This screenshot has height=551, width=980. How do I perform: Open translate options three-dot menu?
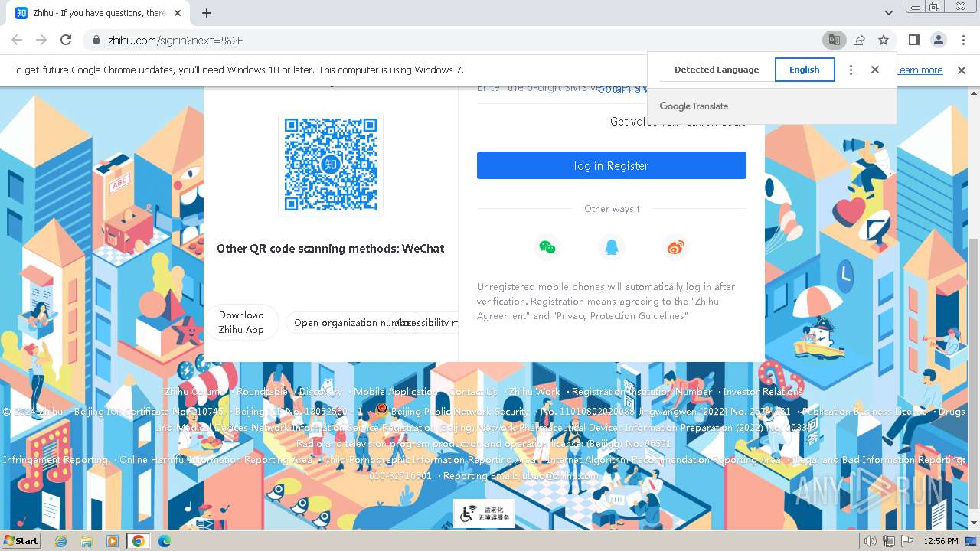pyautogui.click(x=851, y=70)
